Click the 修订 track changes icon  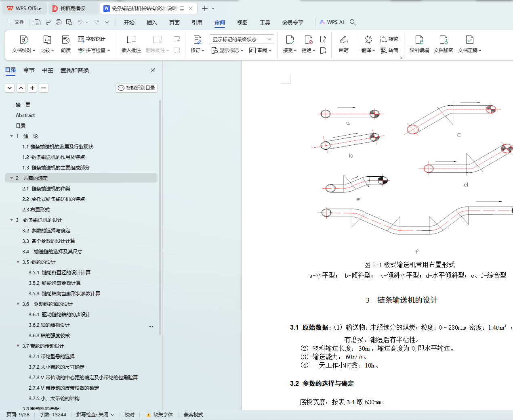click(x=198, y=40)
